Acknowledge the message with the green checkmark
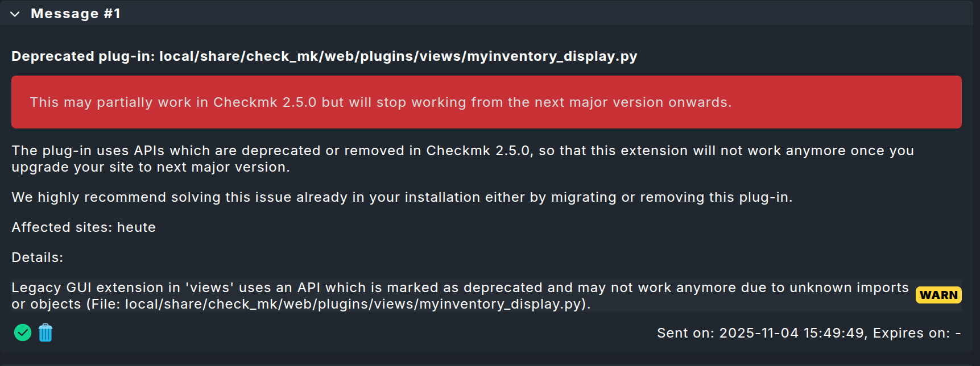 click(23, 332)
